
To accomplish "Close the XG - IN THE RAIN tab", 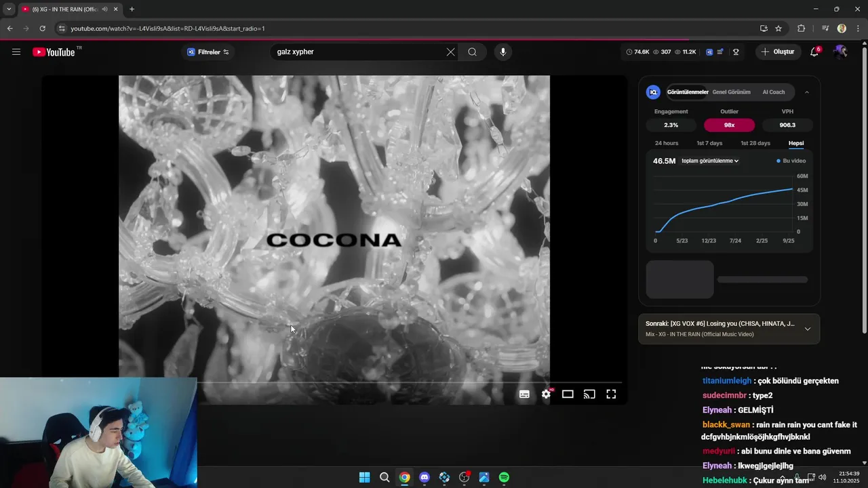I will click(x=115, y=9).
